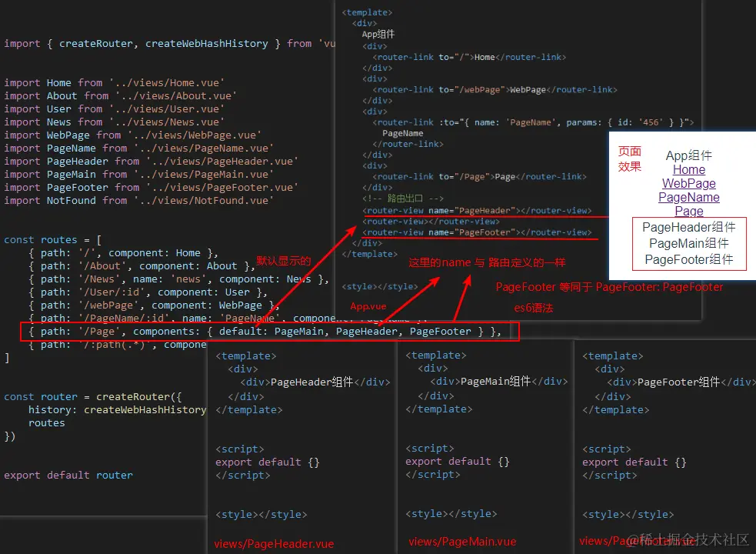
Task: Open the Page link in page preview
Action: (689, 211)
